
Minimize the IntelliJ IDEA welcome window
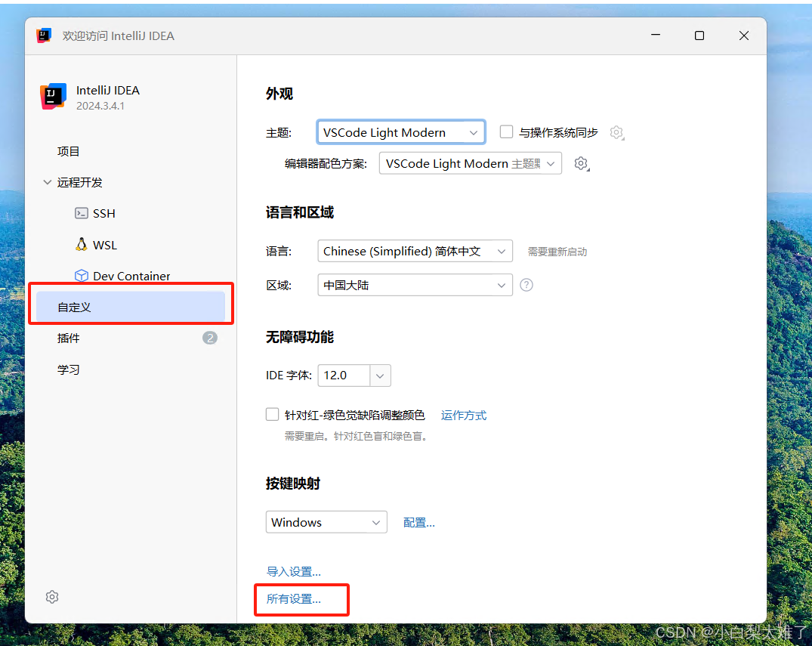656,36
